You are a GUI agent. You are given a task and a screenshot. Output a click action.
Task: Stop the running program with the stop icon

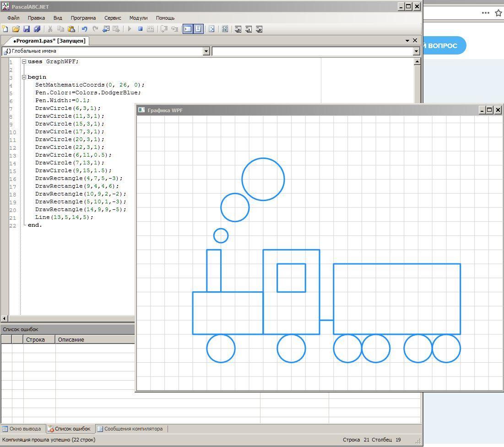pos(141,29)
